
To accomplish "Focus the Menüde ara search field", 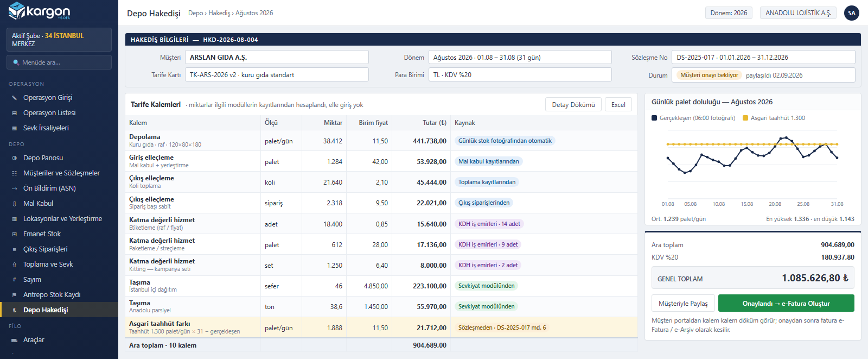I will pos(59,62).
